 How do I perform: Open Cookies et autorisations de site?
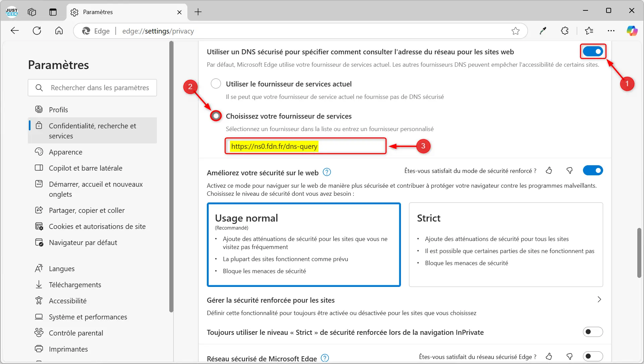point(92,226)
